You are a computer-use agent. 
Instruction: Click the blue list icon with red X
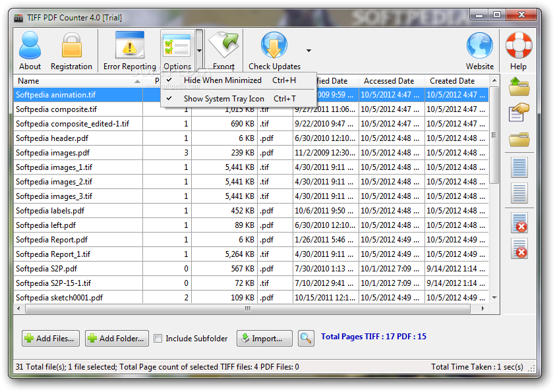click(x=519, y=223)
